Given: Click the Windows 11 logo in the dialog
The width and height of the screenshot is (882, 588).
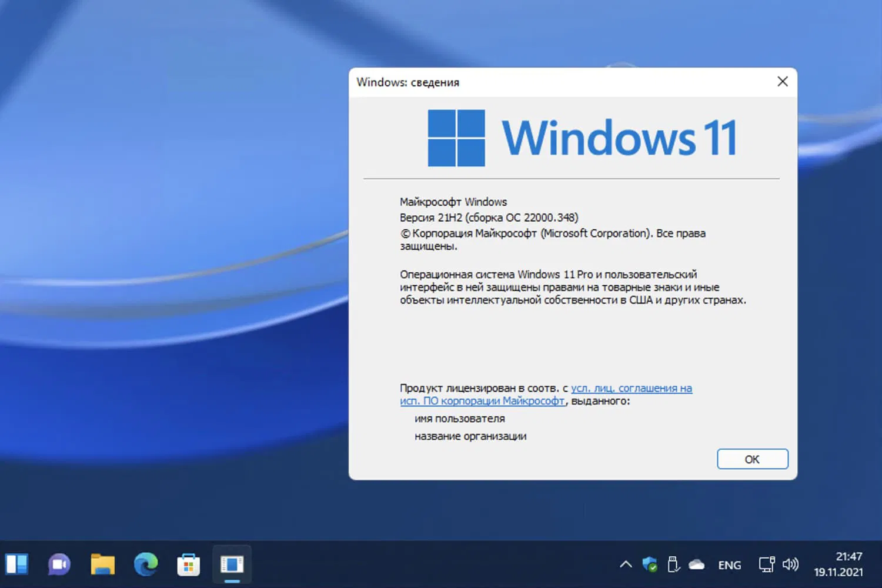Looking at the screenshot, I should (456, 136).
